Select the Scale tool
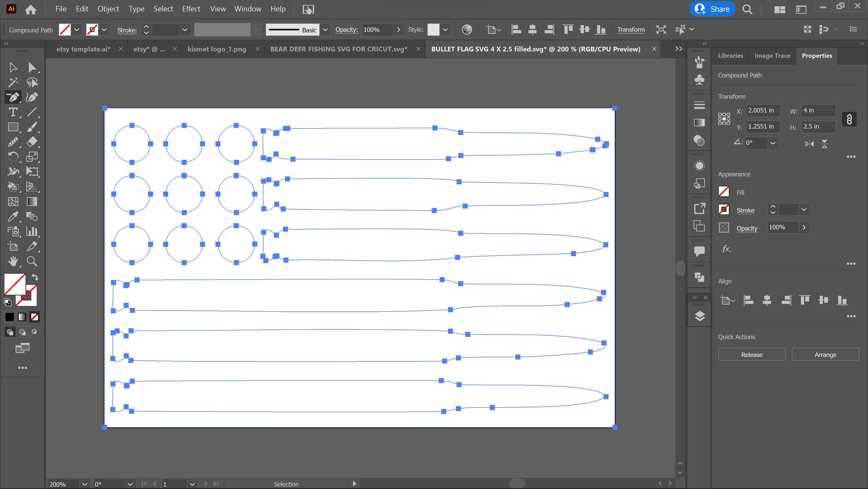This screenshot has width=868, height=489. pyautogui.click(x=32, y=157)
